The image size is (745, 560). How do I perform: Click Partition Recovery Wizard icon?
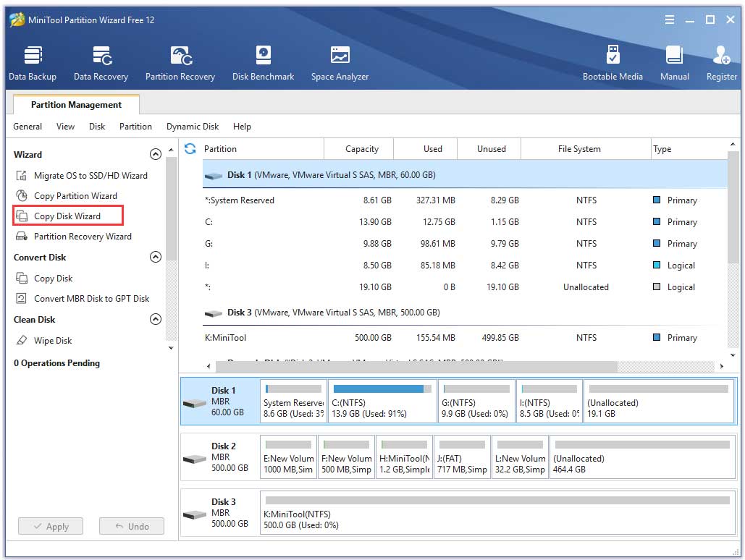[22, 236]
